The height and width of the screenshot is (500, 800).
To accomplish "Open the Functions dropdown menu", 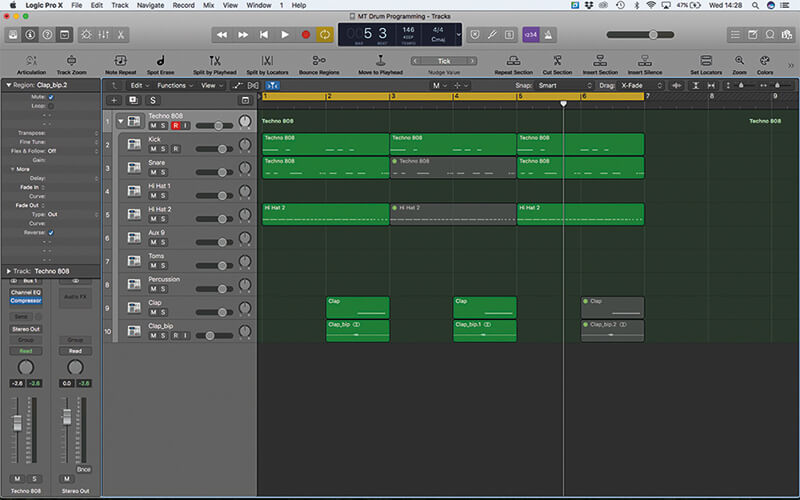I will click(175, 85).
